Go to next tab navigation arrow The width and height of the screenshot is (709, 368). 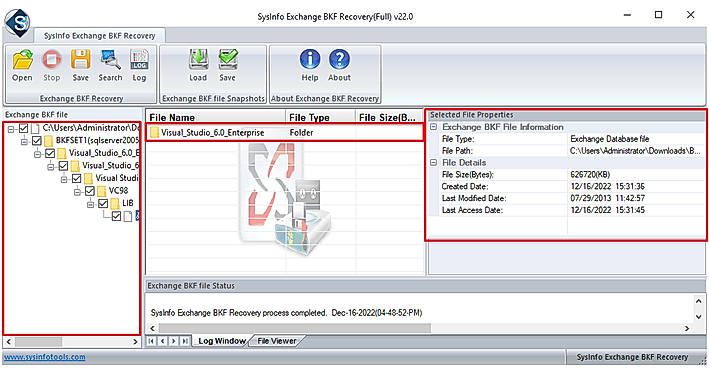tap(174, 341)
